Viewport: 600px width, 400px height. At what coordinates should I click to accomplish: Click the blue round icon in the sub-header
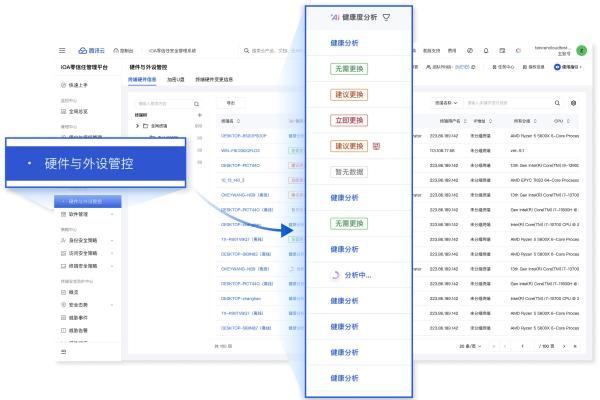(557, 67)
